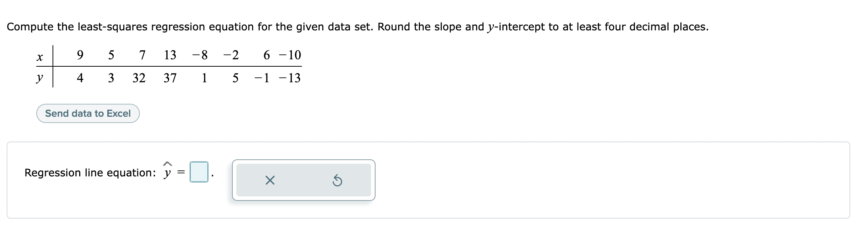Select the data table value 32
The height and width of the screenshot is (229, 868).
[138, 78]
